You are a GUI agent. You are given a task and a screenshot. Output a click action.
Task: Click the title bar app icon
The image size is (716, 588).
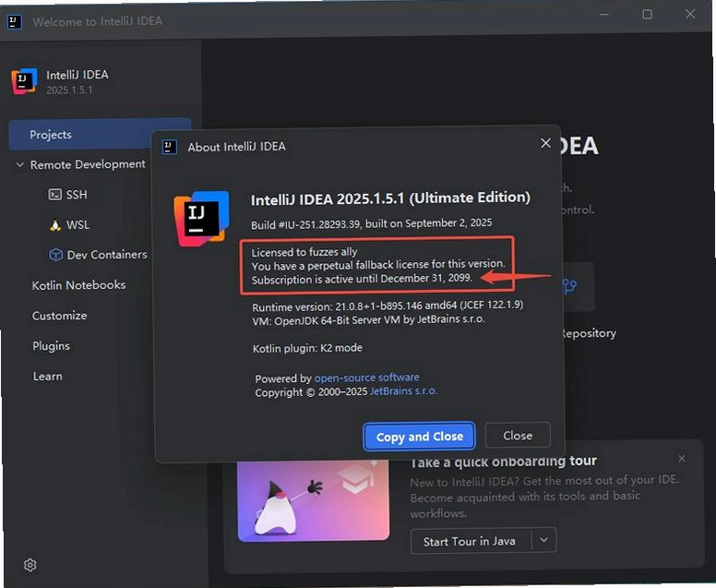(15, 21)
